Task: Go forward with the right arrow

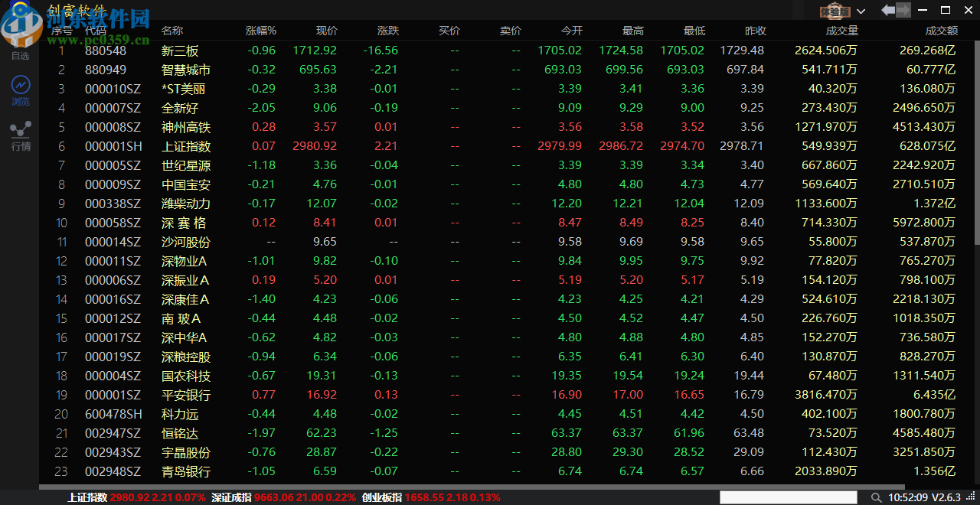Action: [903, 11]
